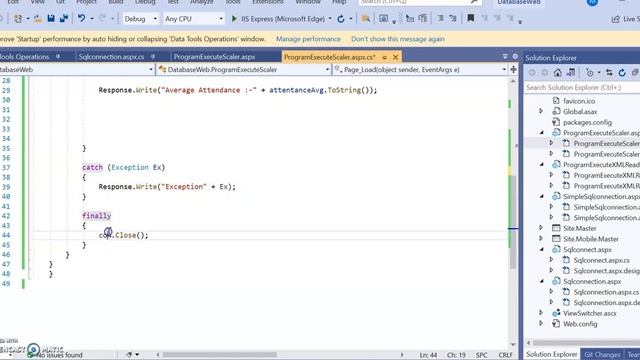The image size is (640, 360).
Task: Click the Open File folder icon
Action: 38,18
